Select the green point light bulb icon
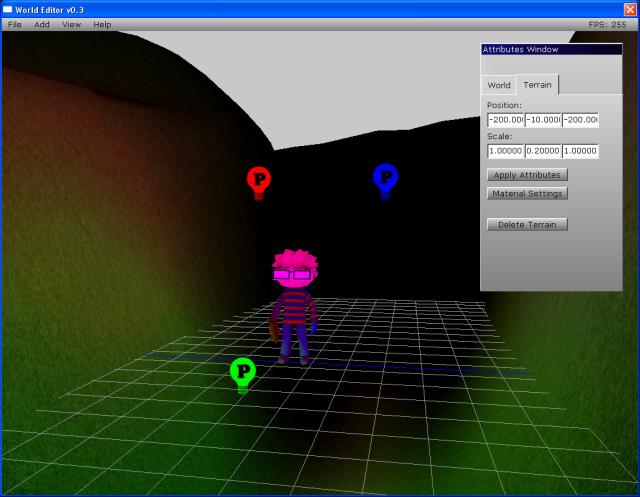The height and width of the screenshot is (497, 640). [243, 375]
